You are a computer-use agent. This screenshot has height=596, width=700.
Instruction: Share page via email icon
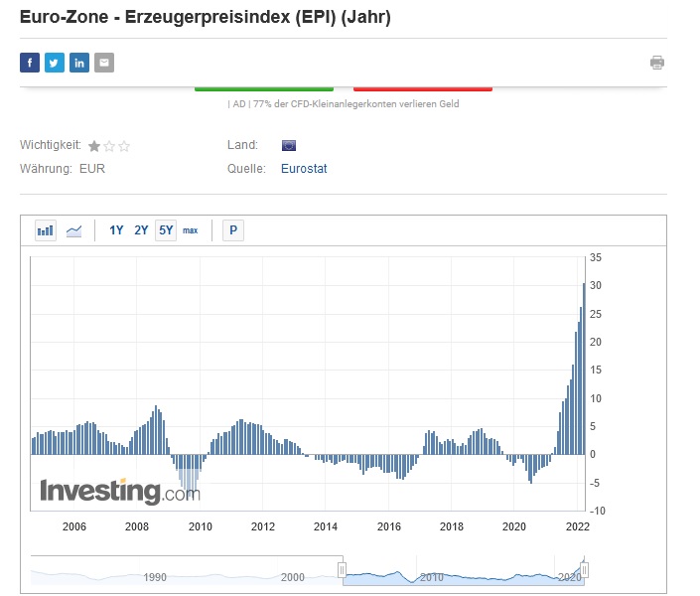[x=104, y=63]
